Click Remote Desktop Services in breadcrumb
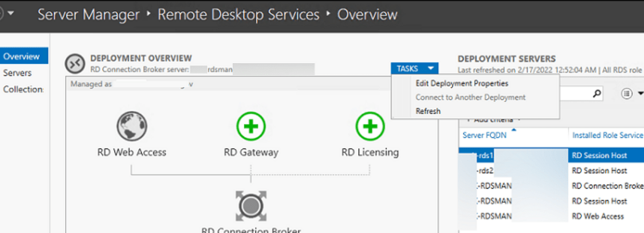644x233 pixels. click(x=238, y=15)
